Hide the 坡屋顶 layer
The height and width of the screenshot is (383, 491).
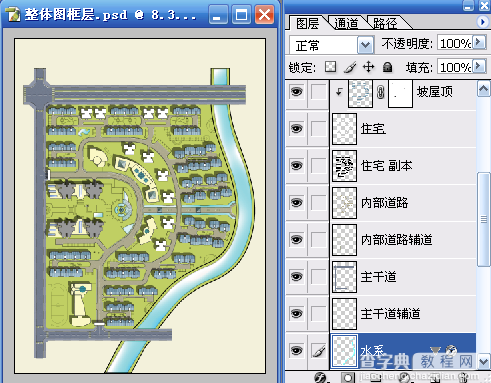[x=296, y=91]
